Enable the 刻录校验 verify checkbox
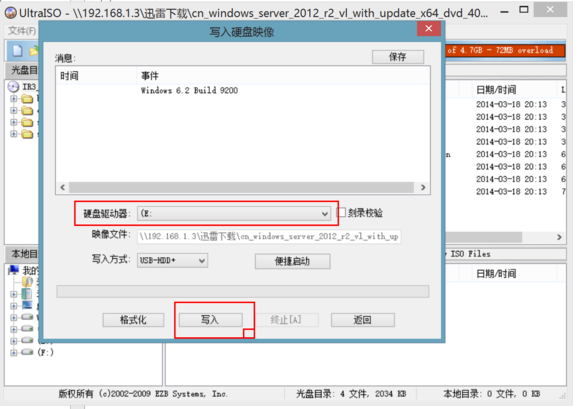This screenshot has width=580, height=409. [x=341, y=213]
